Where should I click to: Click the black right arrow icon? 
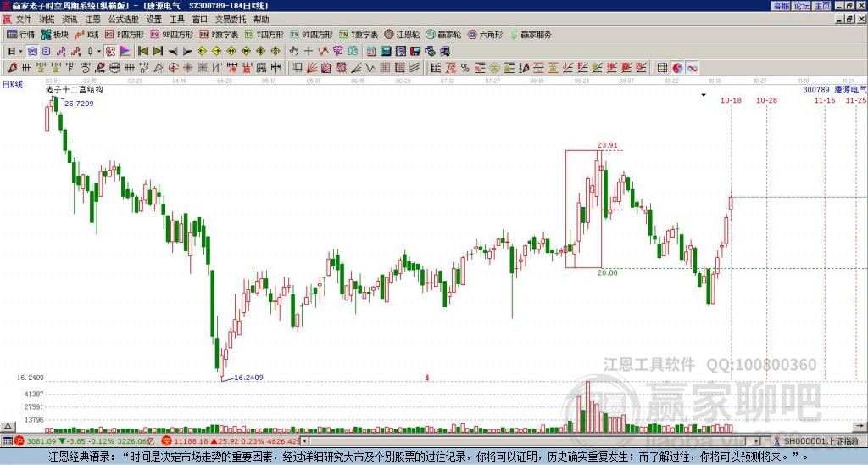pos(187,52)
